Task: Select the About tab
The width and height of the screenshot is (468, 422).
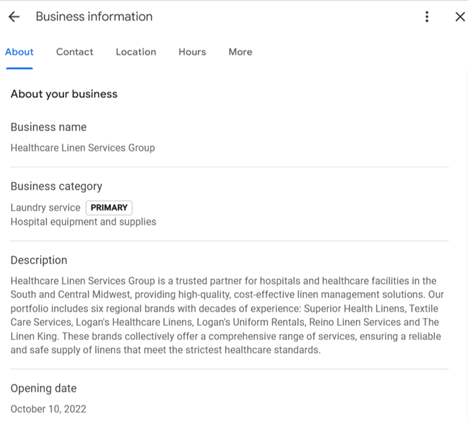Action: (19, 52)
